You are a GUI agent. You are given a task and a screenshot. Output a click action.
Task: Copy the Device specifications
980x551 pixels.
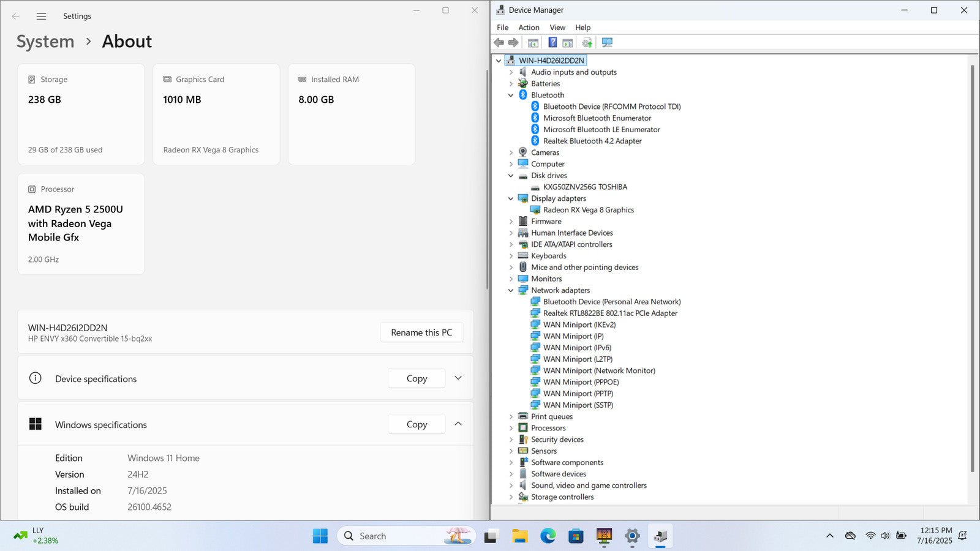pos(417,378)
